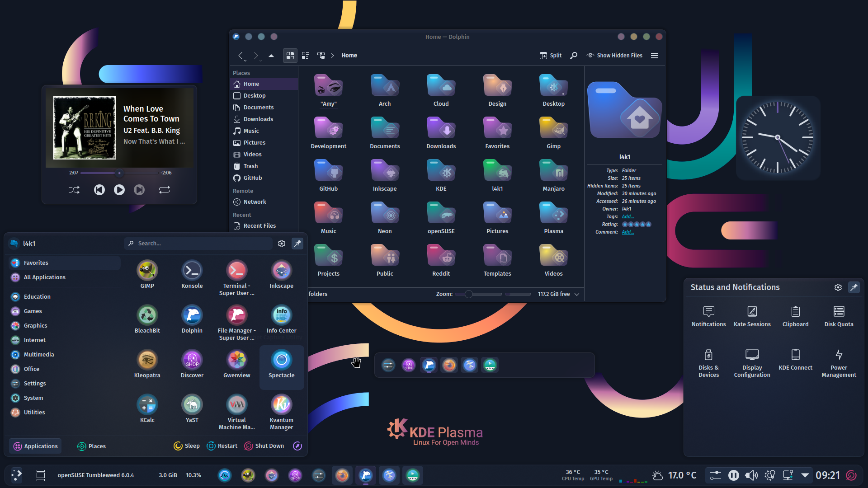Screen dimensions: 868x488
Task: Open the GIMP launcher in Favorites
Action: point(147,274)
